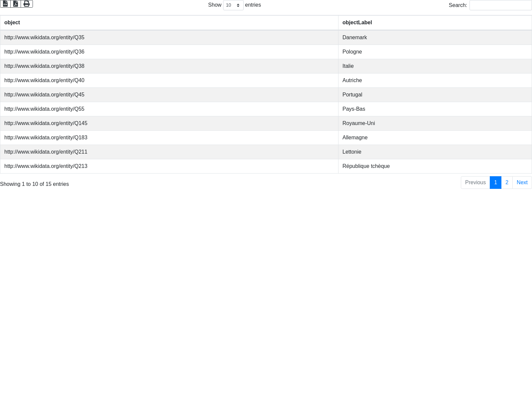Image resolution: width=532 pixels, height=399 pixels.
Task: Select the Q35 entity URL cell
Action: pyautogui.click(x=44, y=38)
